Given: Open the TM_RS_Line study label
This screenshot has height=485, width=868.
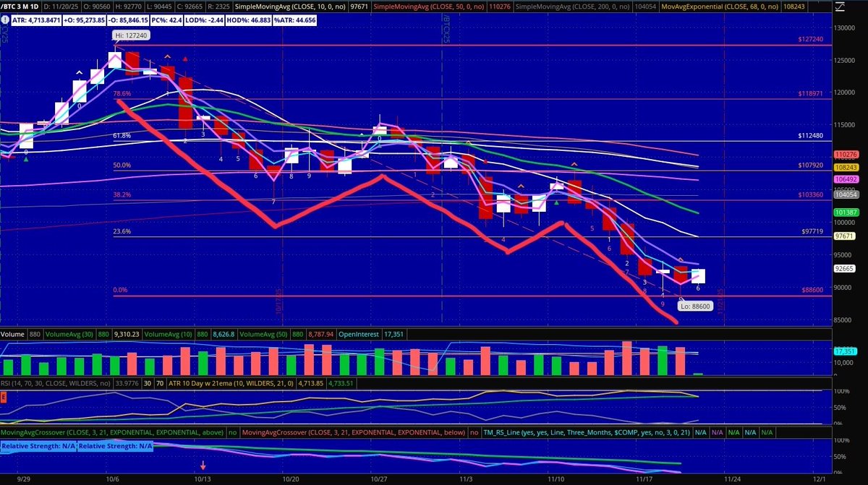Looking at the screenshot, I should coord(586,432).
